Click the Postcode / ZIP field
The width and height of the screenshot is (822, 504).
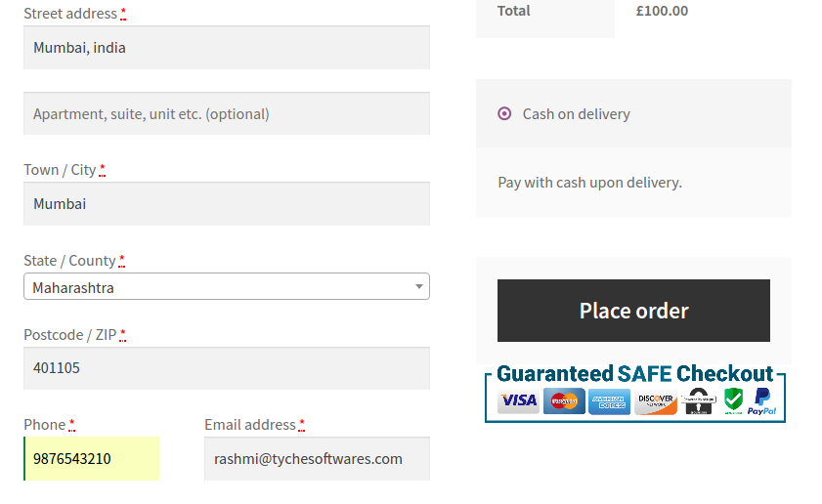(x=227, y=368)
